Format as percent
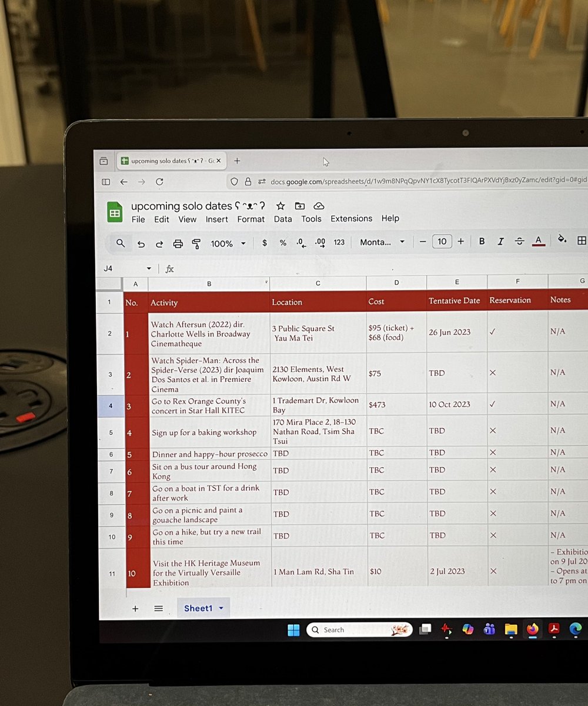 point(283,242)
